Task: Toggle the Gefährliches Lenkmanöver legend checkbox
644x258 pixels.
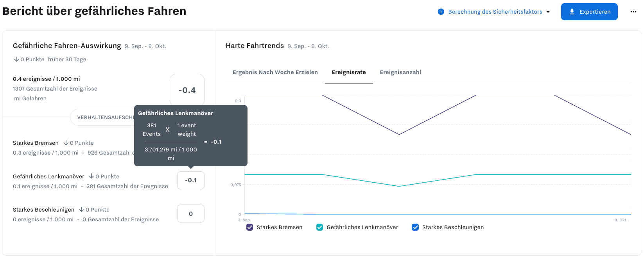Action: [x=319, y=227]
